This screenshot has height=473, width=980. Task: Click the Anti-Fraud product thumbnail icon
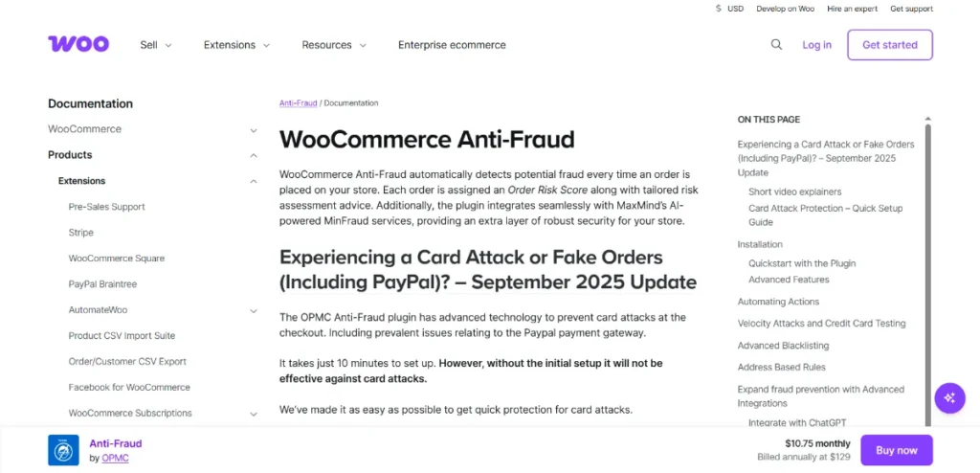63,450
